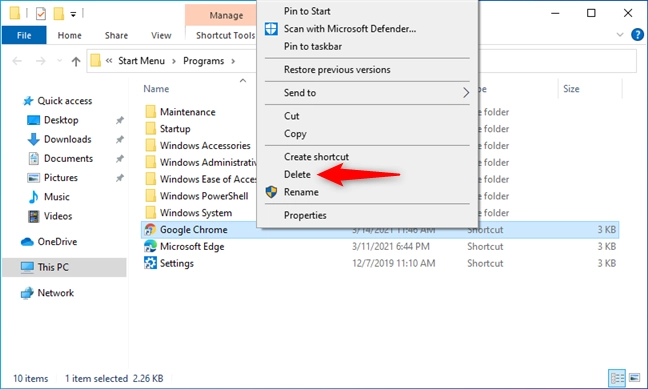648x389 pixels.
Task: Click the Microsoft Edge shortcut icon
Action: (150, 246)
